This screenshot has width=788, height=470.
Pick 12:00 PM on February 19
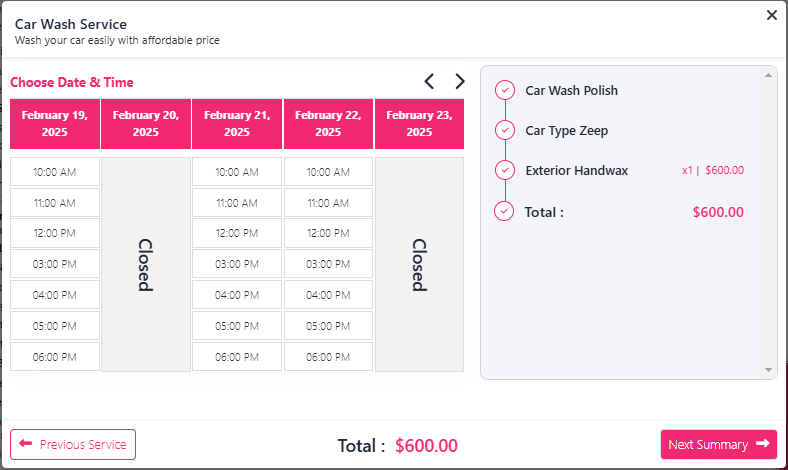pos(55,233)
